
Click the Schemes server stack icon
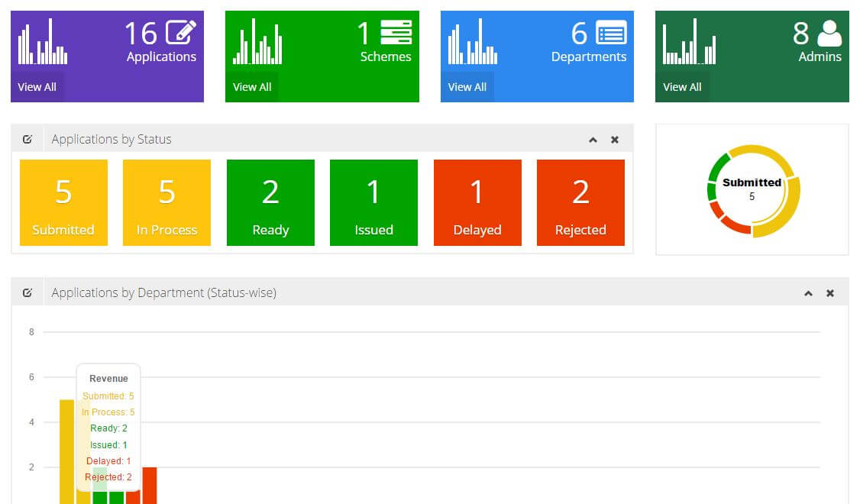[x=396, y=34]
